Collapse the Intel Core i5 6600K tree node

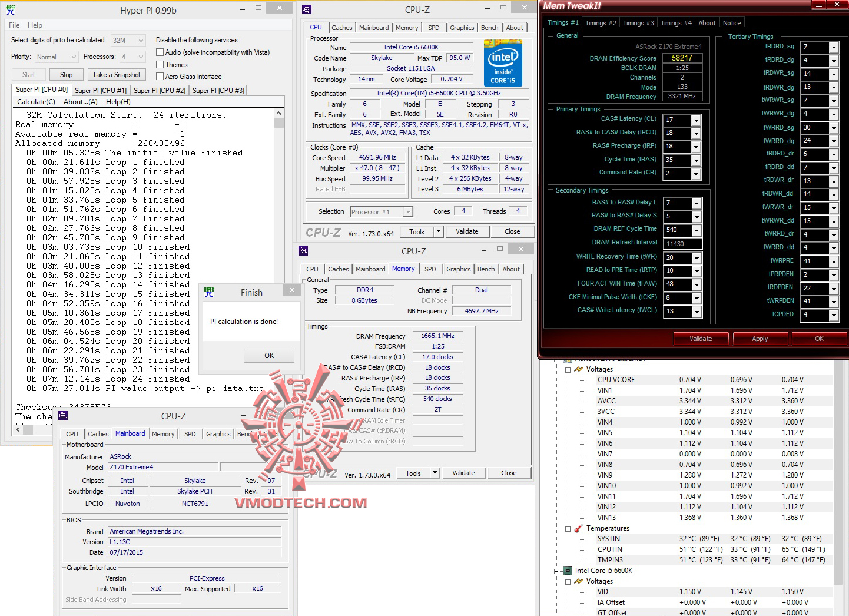point(556,571)
